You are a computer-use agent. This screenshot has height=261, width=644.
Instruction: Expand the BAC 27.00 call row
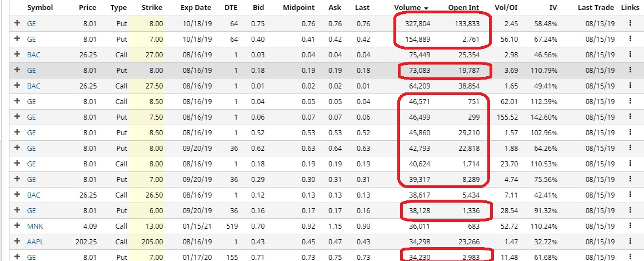(17, 55)
